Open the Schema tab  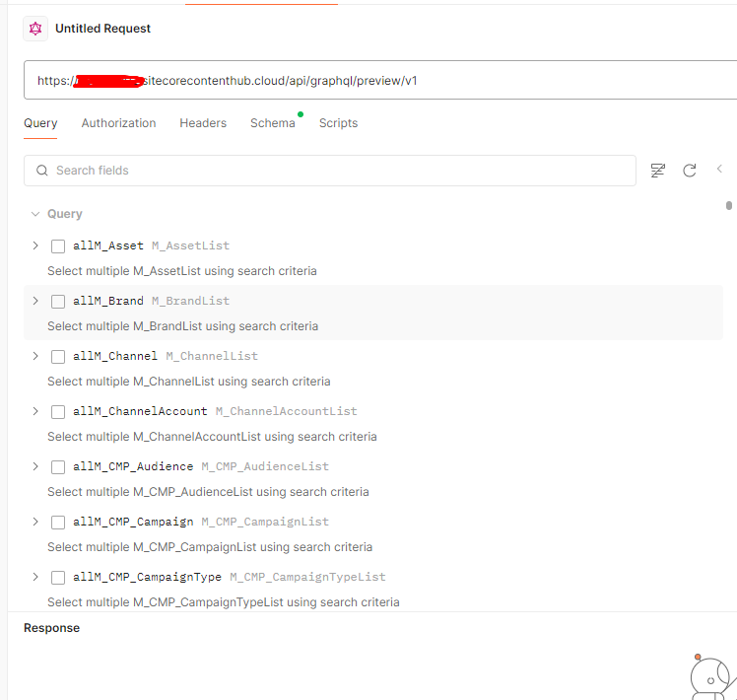click(273, 123)
